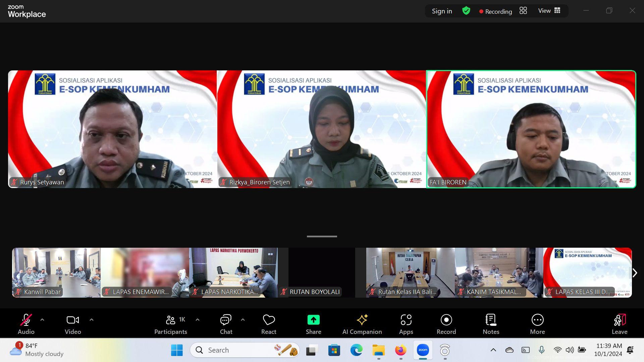This screenshot has width=644, height=362.
Task: Click the green encryption shield icon
Action: [466, 11]
